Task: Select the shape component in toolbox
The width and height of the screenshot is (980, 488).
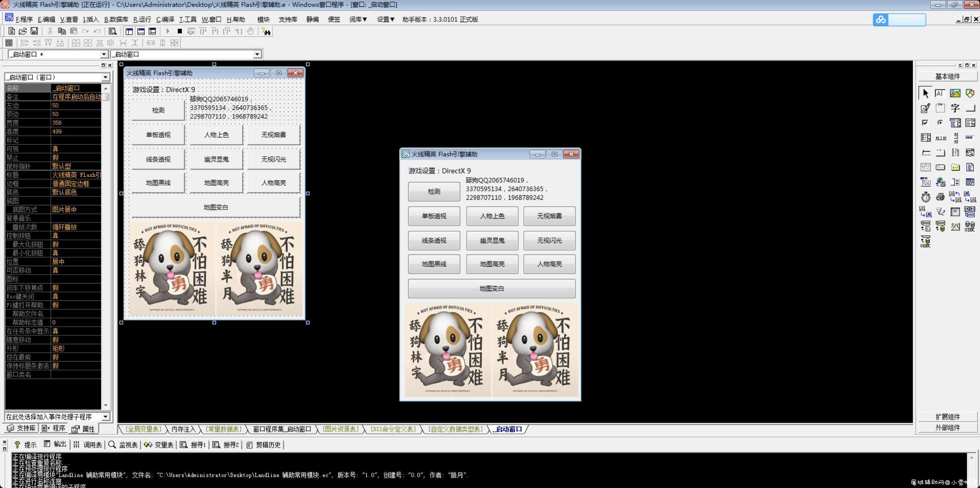Action: 970,93
